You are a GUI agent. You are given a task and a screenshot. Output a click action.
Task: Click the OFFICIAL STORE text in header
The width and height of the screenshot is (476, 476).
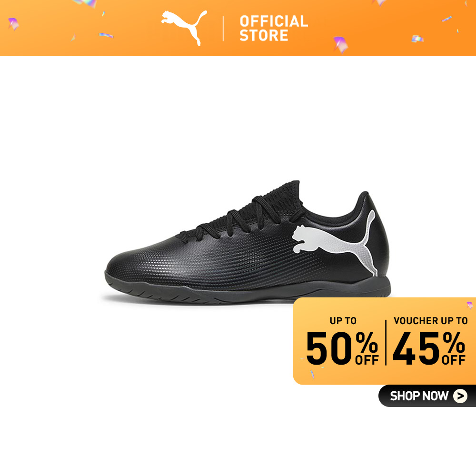274,28
